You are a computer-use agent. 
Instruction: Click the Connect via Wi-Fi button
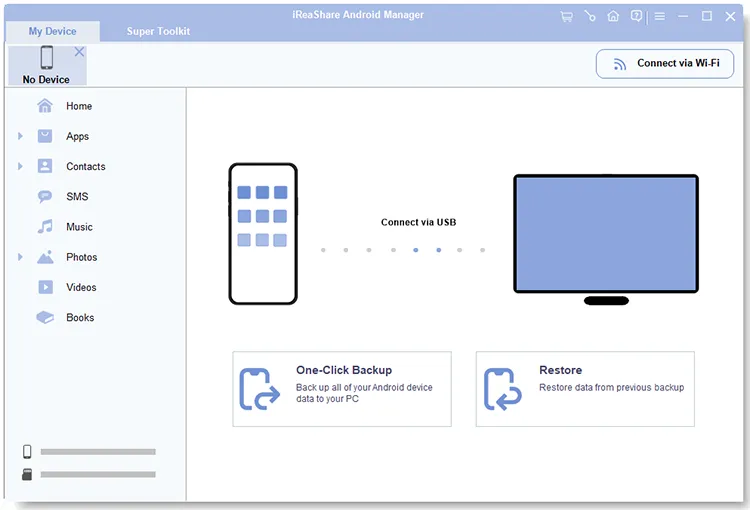[665, 64]
